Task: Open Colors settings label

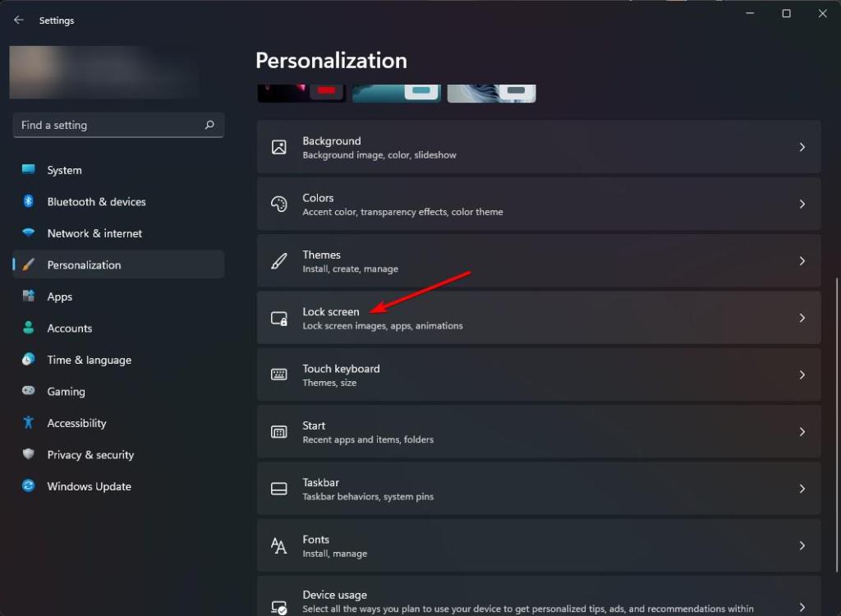Action: pos(318,198)
